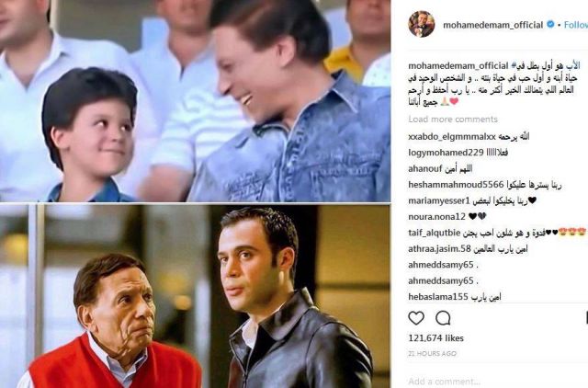Image resolution: width=588 pixels, height=388 pixels.
Task: Click the 21 hours ago timestamp
Action: click(432, 353)
